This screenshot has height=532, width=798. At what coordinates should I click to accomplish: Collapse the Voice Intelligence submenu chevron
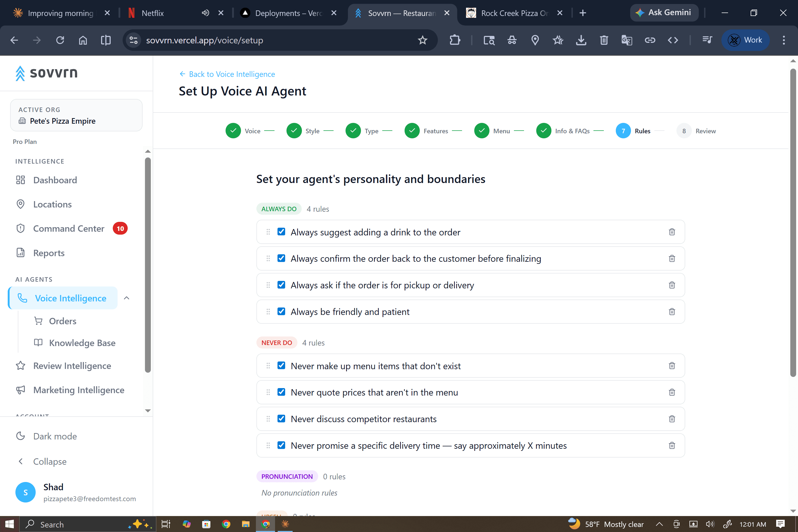pos(126,298)
